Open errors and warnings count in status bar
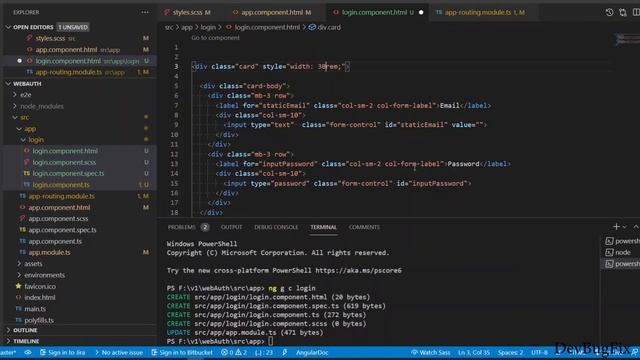 234,352
